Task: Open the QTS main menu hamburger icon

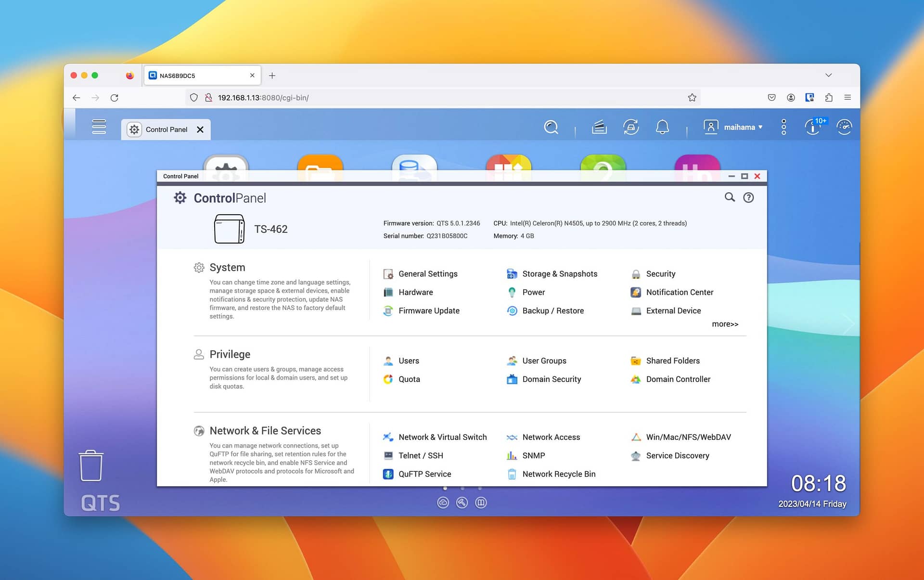Action: click(x=99, y=127)
